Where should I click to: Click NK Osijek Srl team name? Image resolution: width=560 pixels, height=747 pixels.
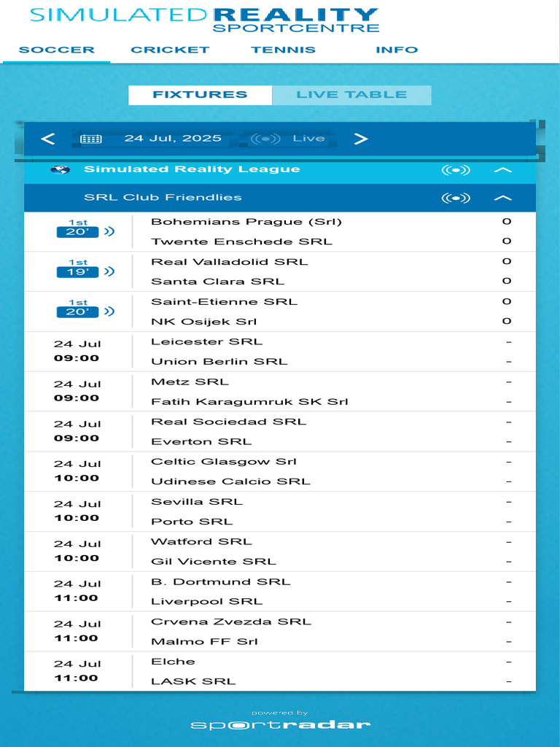[x=204, y=322]
